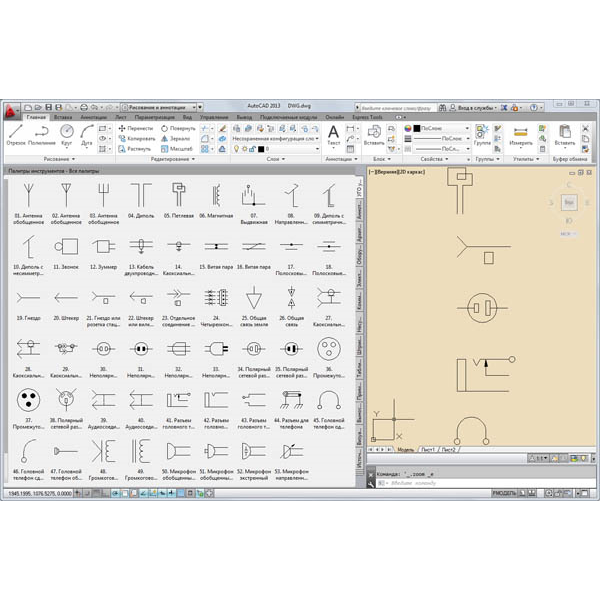Switch to the Лист1 layout tab
Image resolution: width=600 pixels, height=600 pixels.
click(x=428, y=450)
